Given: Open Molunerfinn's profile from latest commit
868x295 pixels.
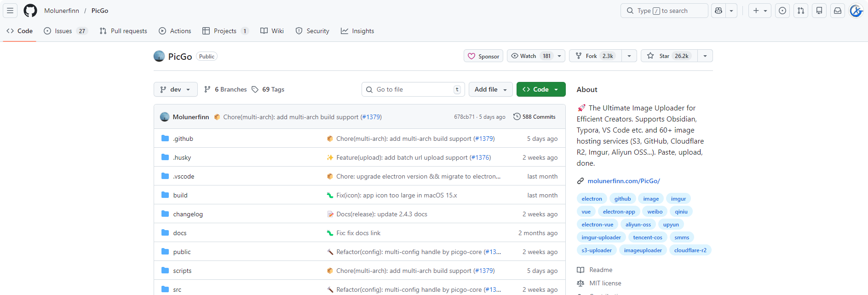Looking at the screenshot, I should 191,117.
